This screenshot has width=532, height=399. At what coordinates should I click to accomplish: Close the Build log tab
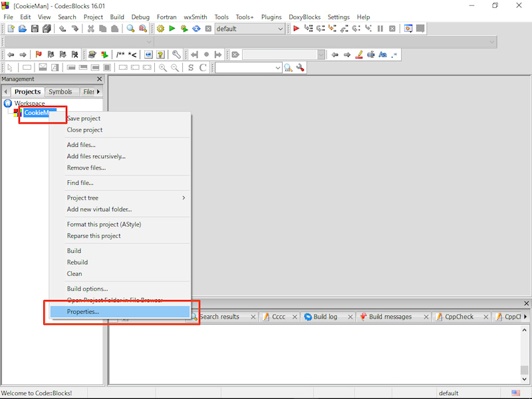(350, 317)
